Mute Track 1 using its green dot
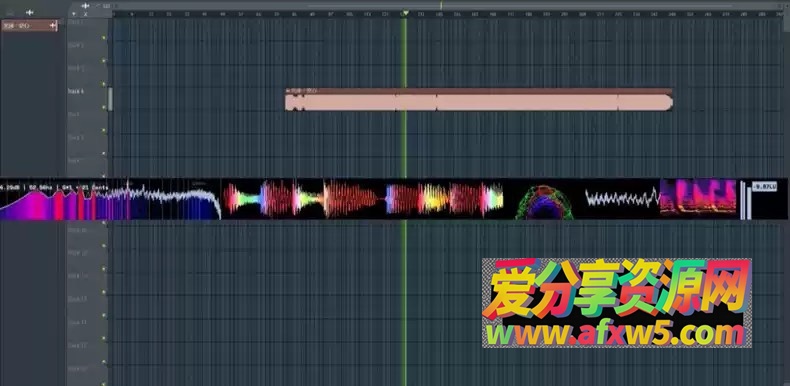The image size is (790, 386). coord(104,37)
